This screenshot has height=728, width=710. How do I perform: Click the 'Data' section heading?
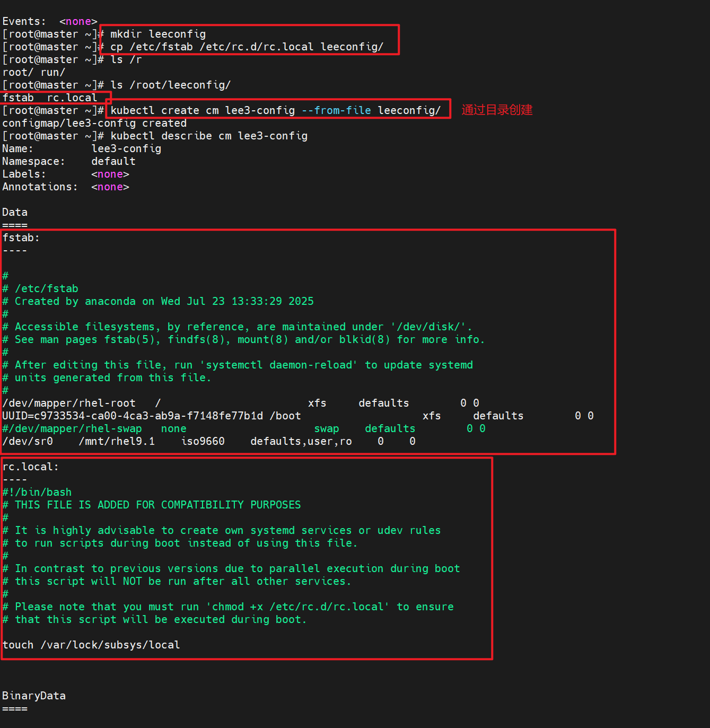pyautogui.click(x=15, y=212)
